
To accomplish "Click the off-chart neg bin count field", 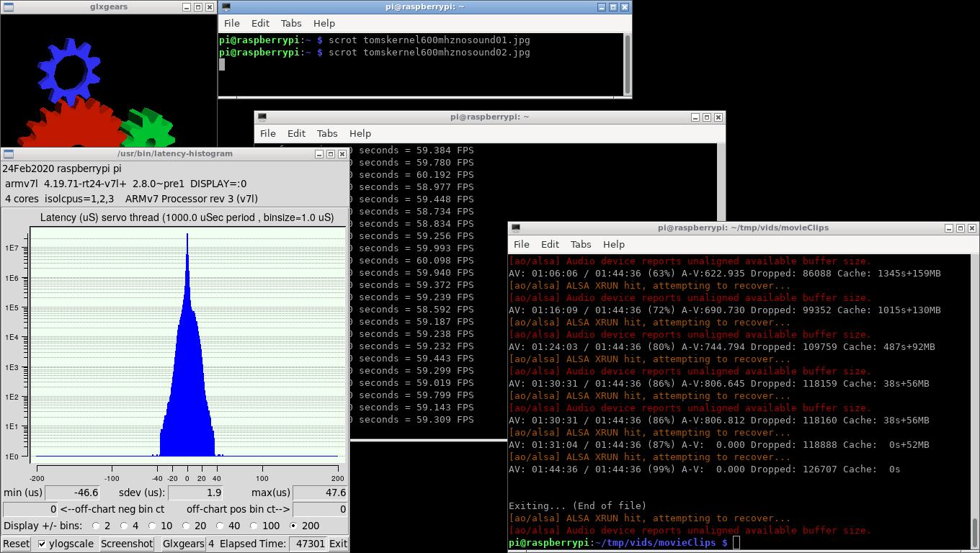I will click(30, 509).
